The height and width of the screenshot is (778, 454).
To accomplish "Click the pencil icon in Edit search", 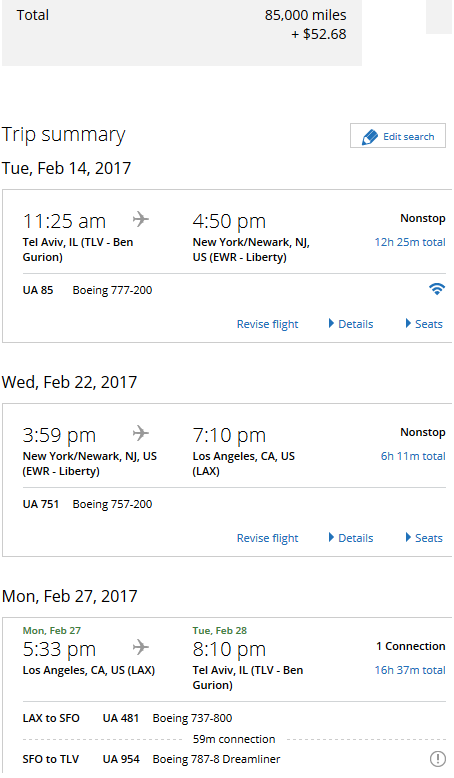I will click(370, 136).
